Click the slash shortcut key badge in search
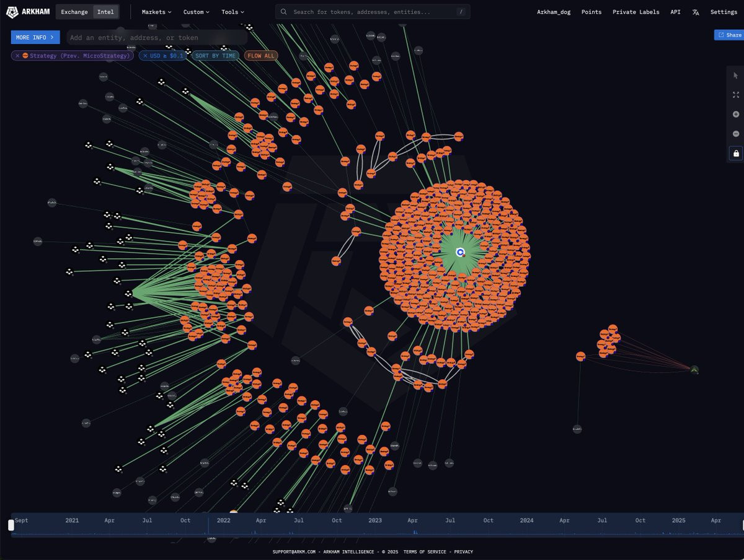This screenshot has height=560, width=744. click(460, 12)
